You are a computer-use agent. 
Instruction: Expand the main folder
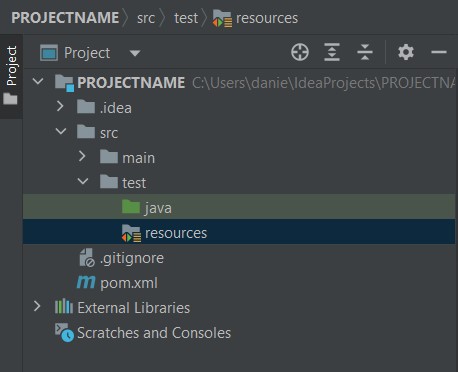pos(82,156)
